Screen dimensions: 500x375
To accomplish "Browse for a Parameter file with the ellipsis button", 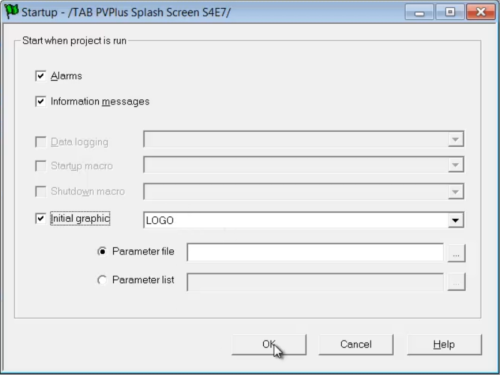I will tap(456, 253).
